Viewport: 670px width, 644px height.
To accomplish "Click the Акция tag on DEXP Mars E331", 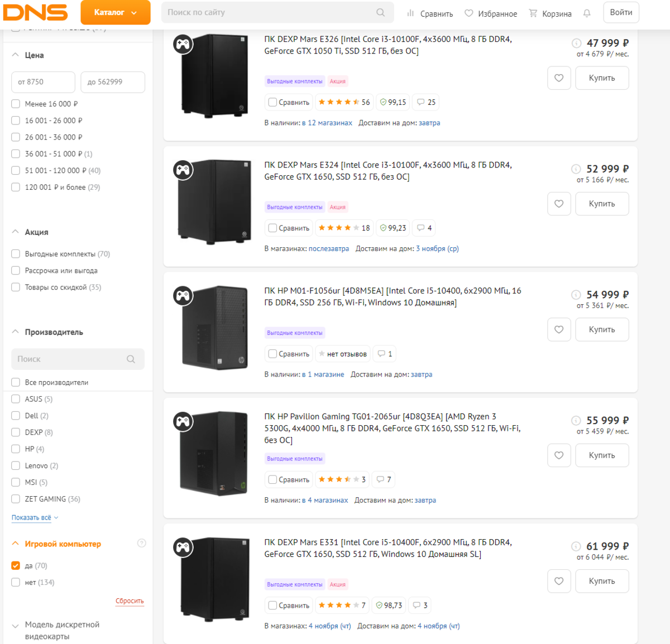I will [338, 584].
